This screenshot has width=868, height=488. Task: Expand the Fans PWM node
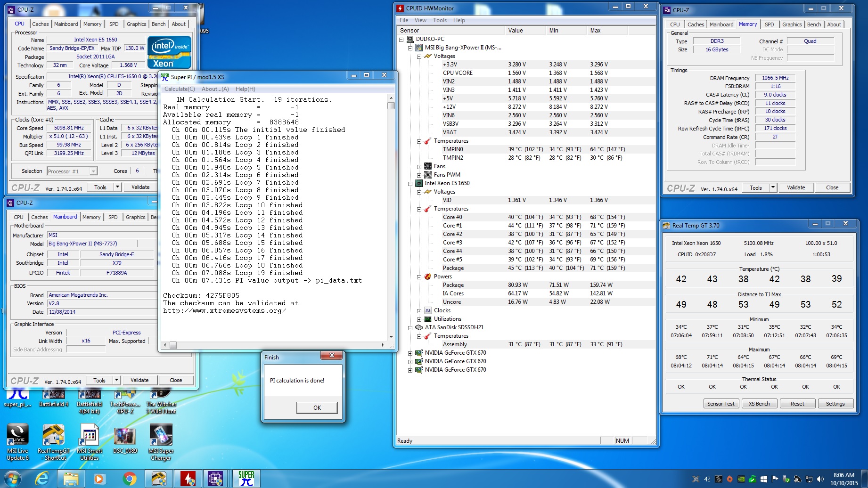419,175
